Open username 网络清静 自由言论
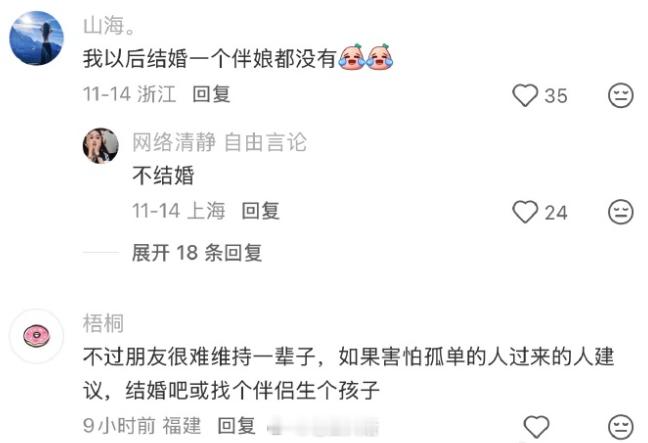The height and width of the screenshot is (443, 648). [x=219, y=142]
